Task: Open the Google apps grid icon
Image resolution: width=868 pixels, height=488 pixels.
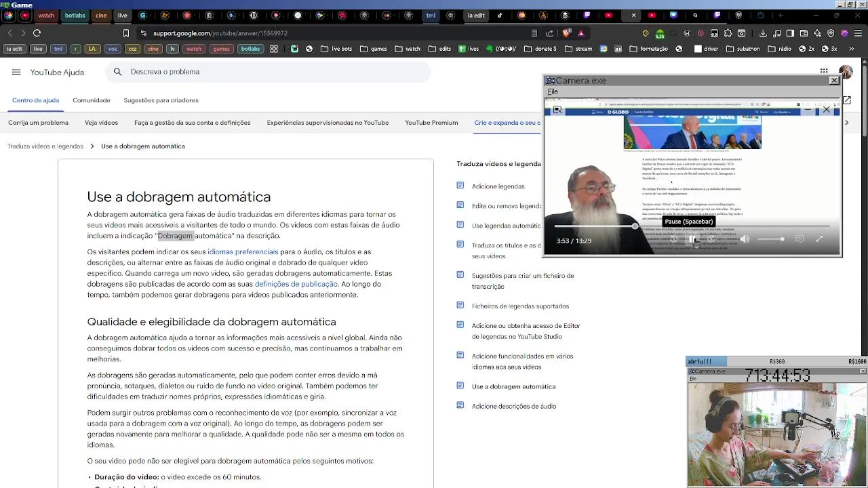Action: click(x=824, y=71)
